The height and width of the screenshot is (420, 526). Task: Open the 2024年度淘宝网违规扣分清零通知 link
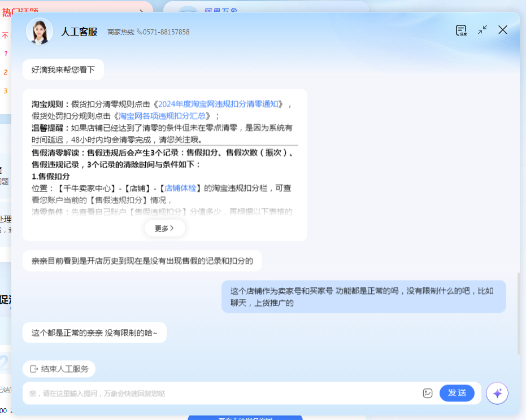coord(218,104)
